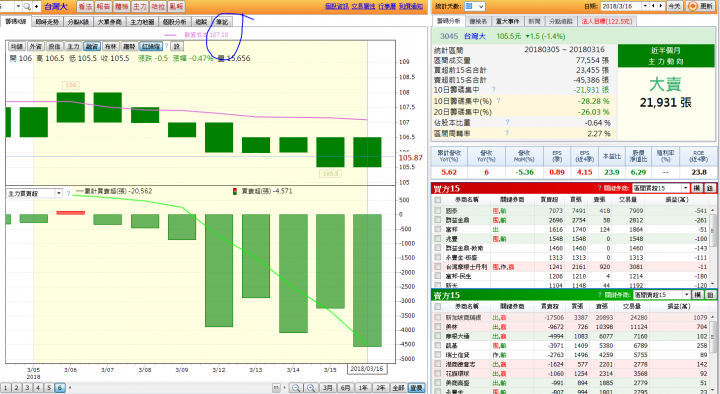The image size is (720, 394).
Task: Tick checkbox for 富邦 buyer row
Action: click(438, 229)
